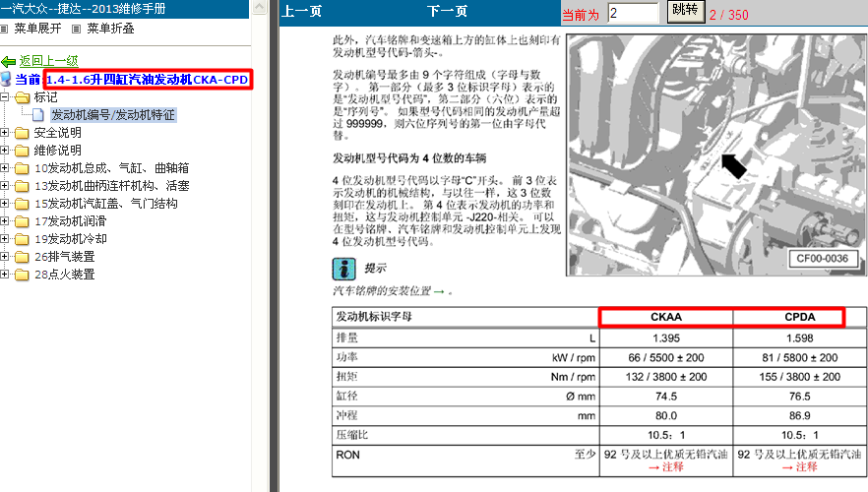Screen dimensions: 868x492
Task: Expand the 安全说明 tree node
Action: pyautogui.click(x=4, y=132)
